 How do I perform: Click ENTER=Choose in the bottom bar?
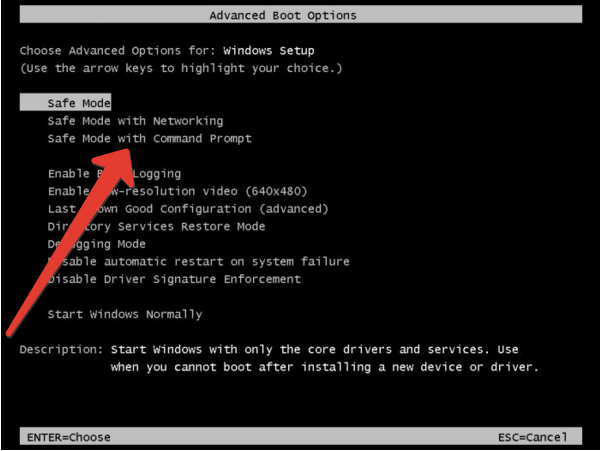coord(66,437)
